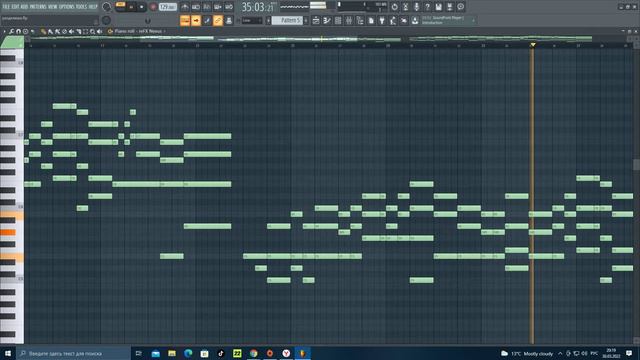Click the audio editor scissors icon
The height and width of the screenshot is (360, 640).
click(405, 7)
